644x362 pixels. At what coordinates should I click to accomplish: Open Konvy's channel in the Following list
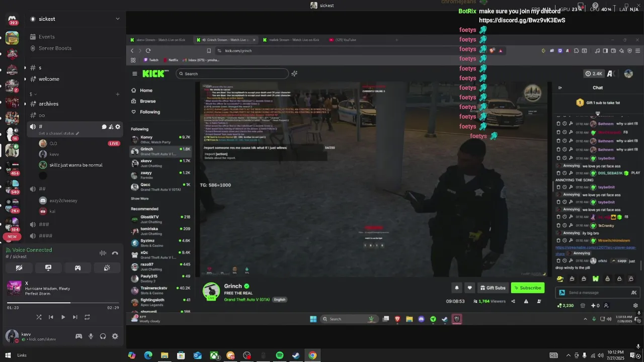[x=160, y=139]
